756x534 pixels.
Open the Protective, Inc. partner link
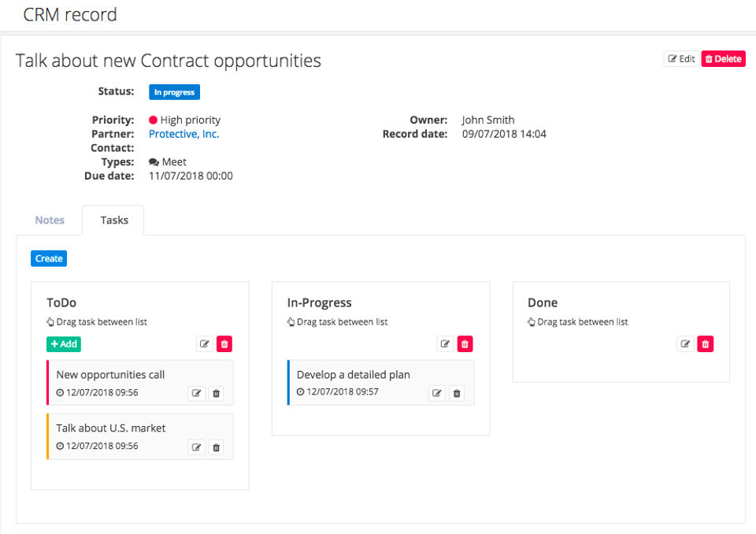(x=183, y=134)
